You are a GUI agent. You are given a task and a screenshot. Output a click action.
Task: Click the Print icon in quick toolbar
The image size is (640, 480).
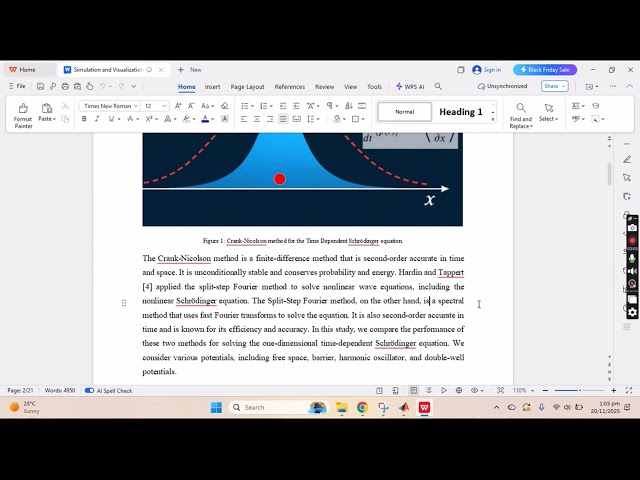pyautogui.click(x=65, y=86)
